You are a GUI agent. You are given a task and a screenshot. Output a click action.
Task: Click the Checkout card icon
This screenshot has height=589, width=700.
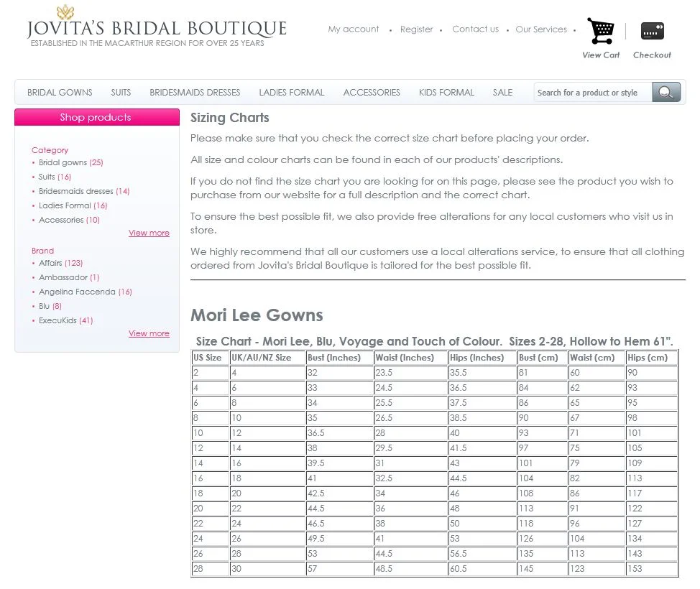click(653, 31)
